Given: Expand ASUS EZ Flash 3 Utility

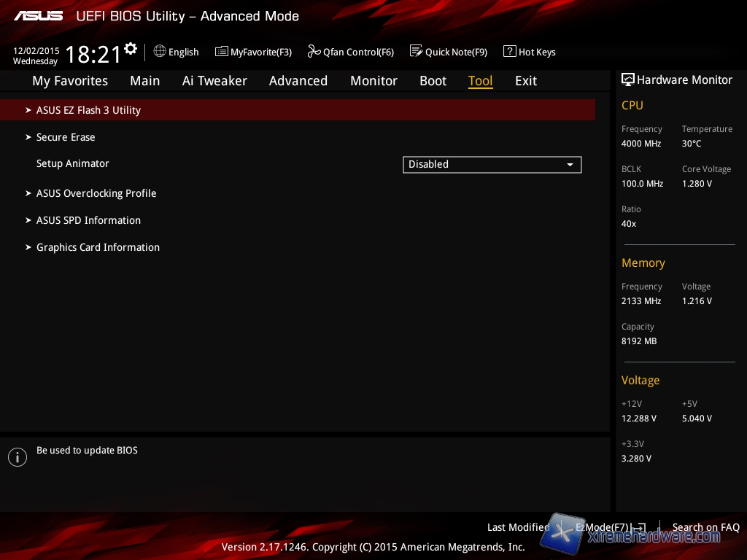Looking at the screenshot, I should click(88, 110).
